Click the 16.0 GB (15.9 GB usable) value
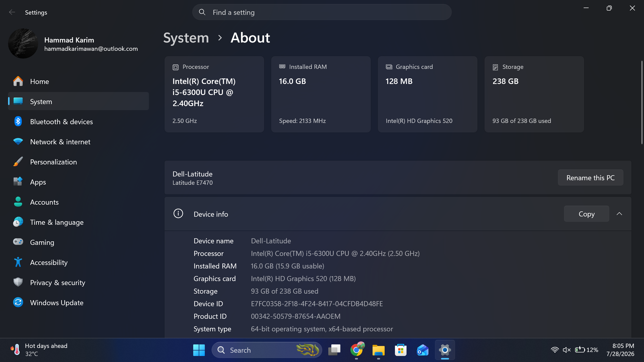The width and height of the screenshot is (644, 362). pyautogui.click(x=288, y=266)
